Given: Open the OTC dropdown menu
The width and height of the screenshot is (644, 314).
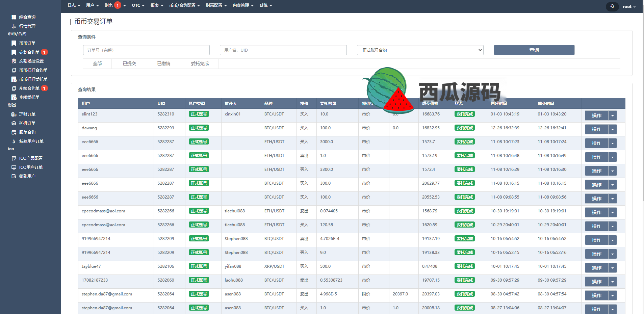Looking at the screenshot, I should tap(138, 5).
